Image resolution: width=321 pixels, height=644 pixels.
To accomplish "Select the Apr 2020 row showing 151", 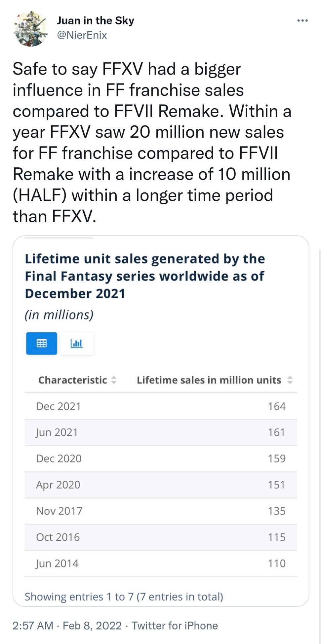I will [x=161, y=485].
